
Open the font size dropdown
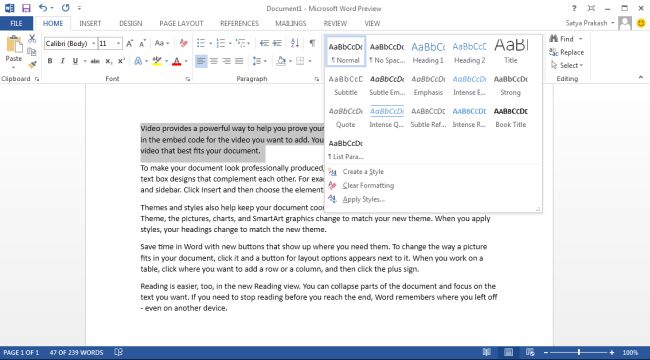[118, 44]
